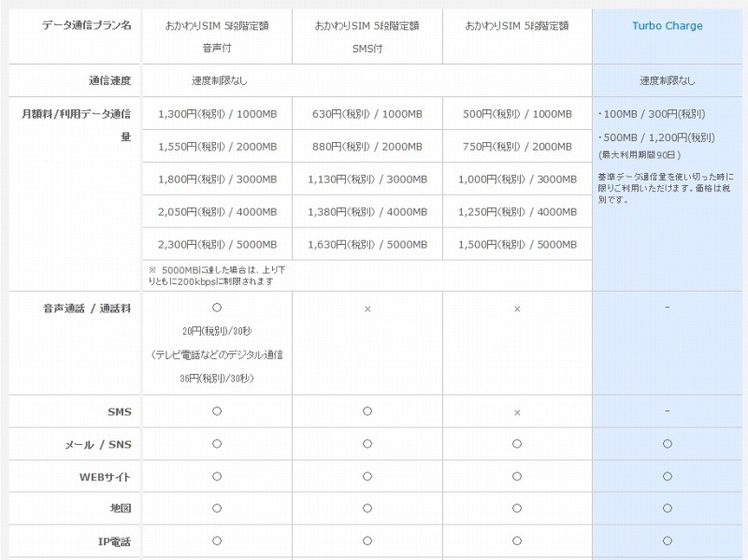748x560 pixels.
Task: Click circle mark in SMS row, 音声付 column
Action: tap(217, 411)
